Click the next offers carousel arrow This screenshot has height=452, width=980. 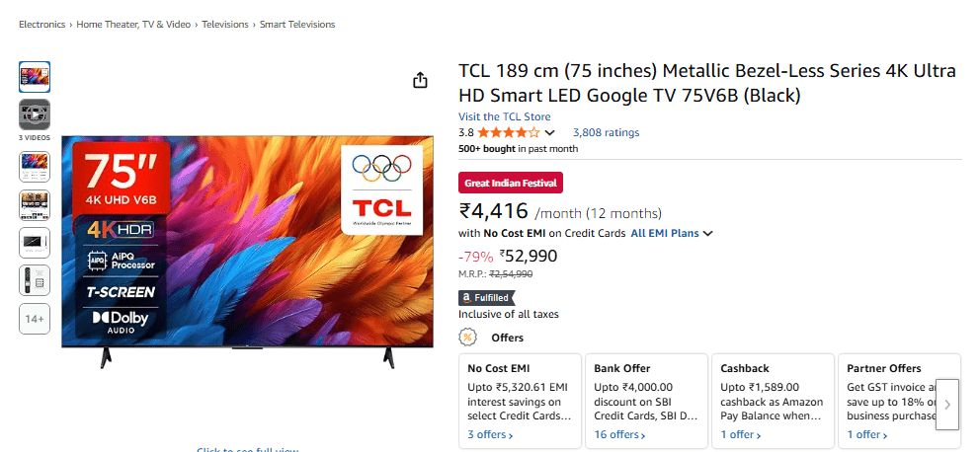(947, 404)
